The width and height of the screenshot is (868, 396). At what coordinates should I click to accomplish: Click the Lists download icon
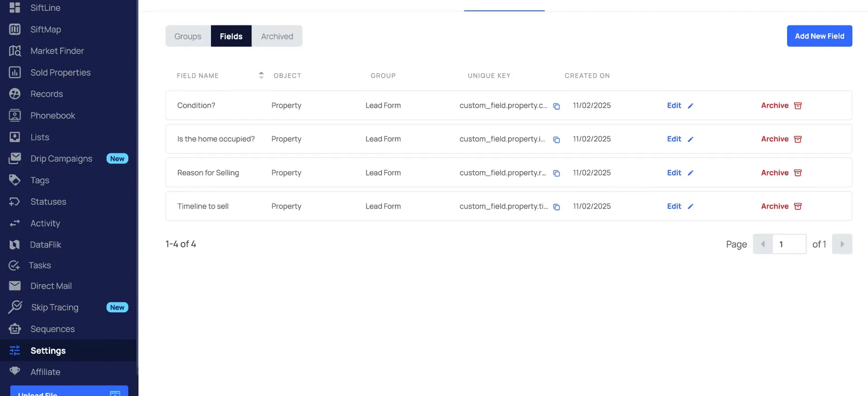tap(15, 137)
